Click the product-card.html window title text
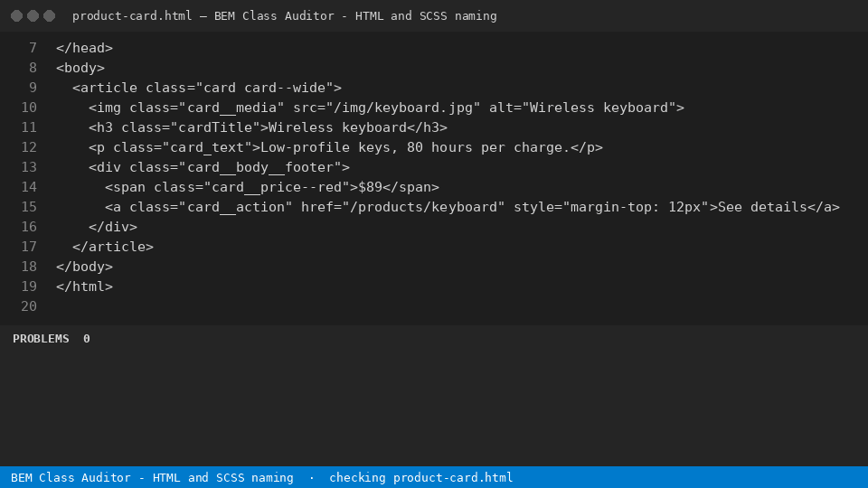Image resolution: width=868 pixels, height=488 pixels. [132, 16]
